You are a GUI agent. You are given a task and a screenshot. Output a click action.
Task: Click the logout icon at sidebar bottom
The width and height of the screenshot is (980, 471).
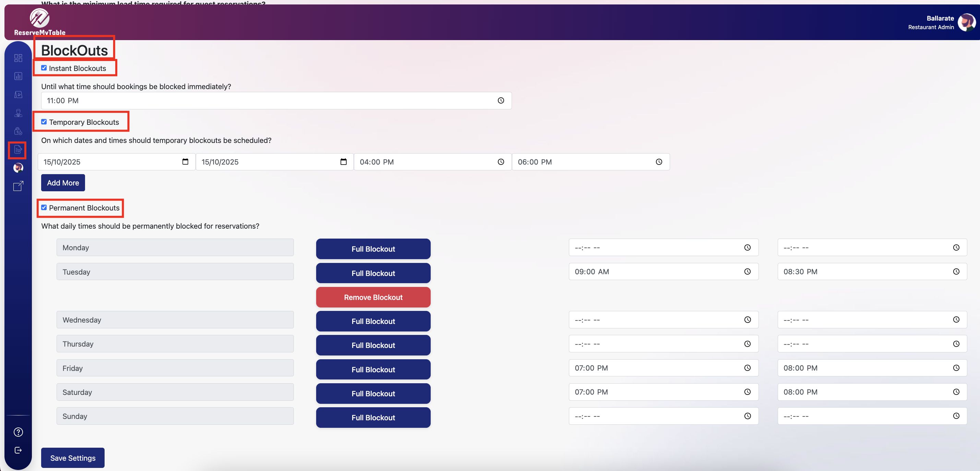tap(18, 450)
